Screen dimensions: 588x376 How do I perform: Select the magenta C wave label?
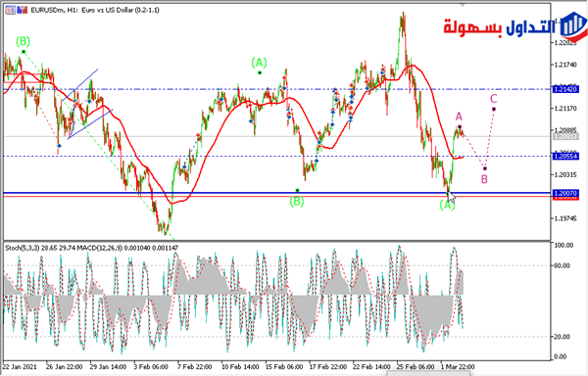(x=494, y=99)
